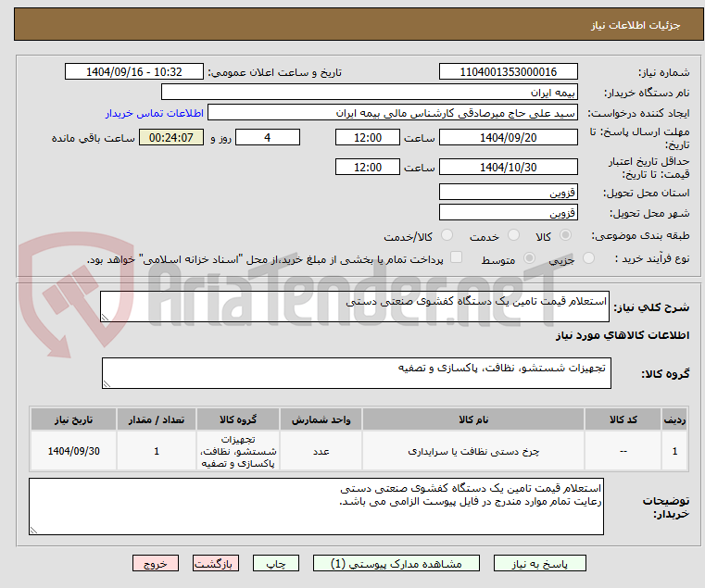Choose the متوسط purchase type radio
705x588 pixels.
(x=530, y=258)
